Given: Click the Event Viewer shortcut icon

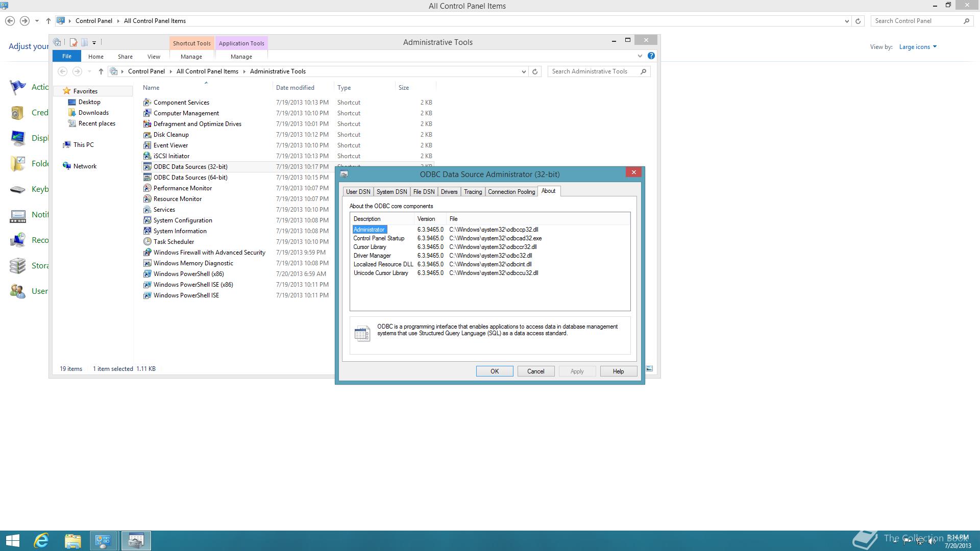Looking at the screenshot, I should (x=147, y=145).
